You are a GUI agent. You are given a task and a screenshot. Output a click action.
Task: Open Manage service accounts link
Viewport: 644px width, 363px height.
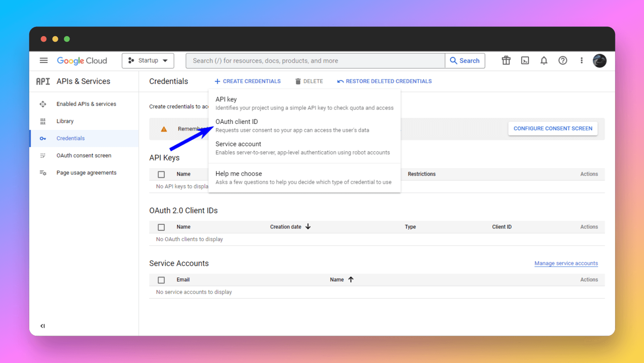(x=566, y=263)
